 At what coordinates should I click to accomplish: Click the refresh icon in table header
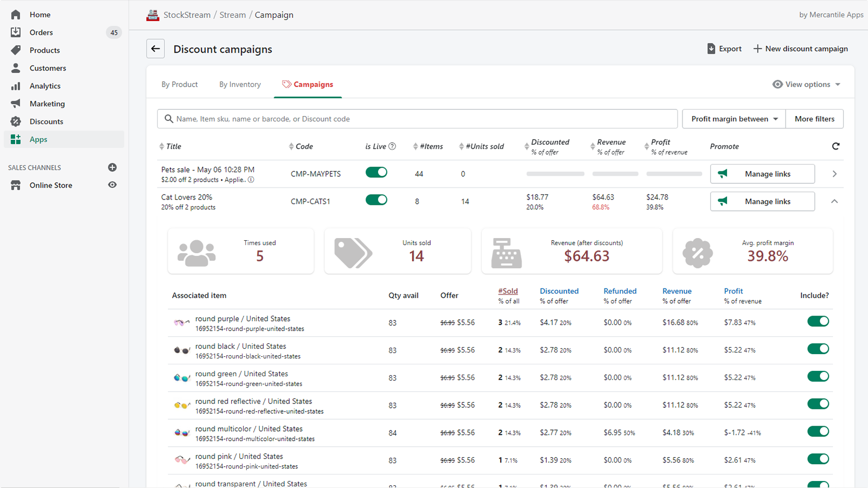coord(835,146)
